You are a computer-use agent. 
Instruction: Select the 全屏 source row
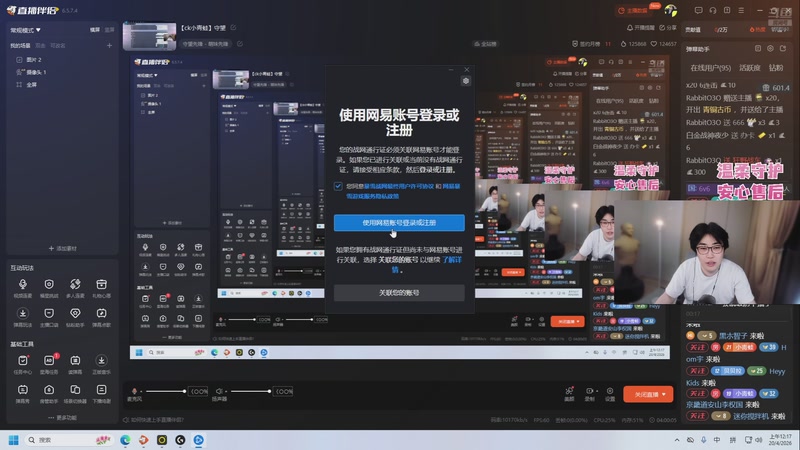click(x=61, y=85)
